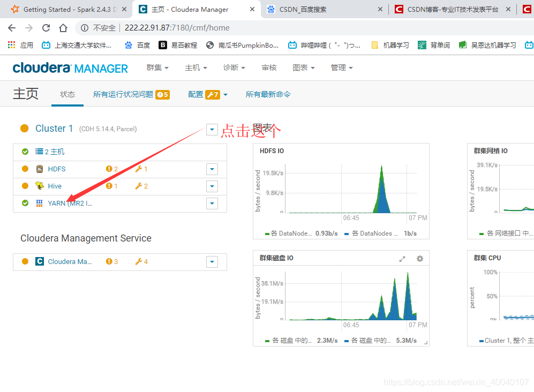Open the 群集磁盘 IO chart gear settings
534x392 pixels.
tap(420, 259)
